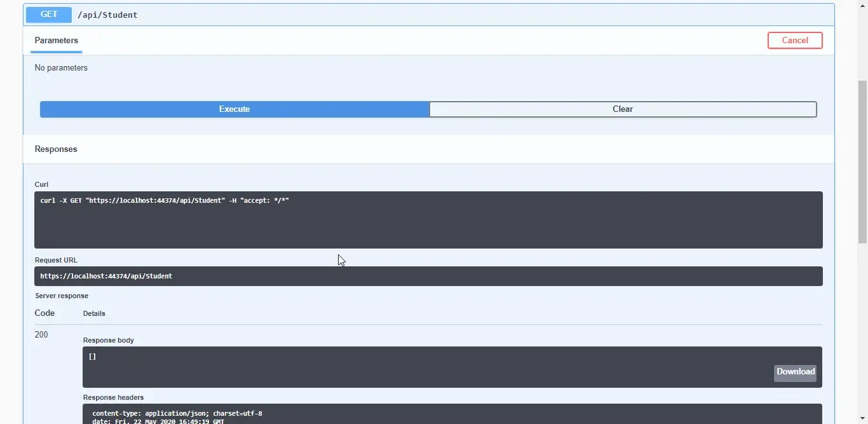The width and height of the screenshot is (868, 424).
Task: Click the Code column header
Action: coord(44,313)
